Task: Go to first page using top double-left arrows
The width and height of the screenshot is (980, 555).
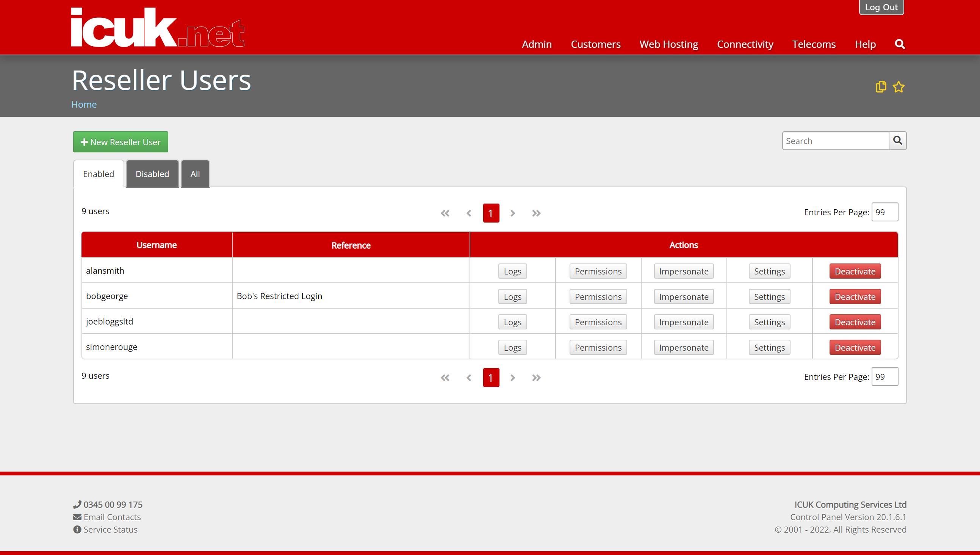Action: click(445, 213)
